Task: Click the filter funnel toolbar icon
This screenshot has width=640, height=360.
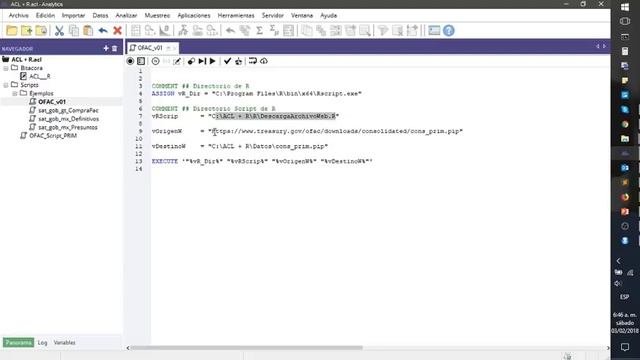Action: point(382,31)
